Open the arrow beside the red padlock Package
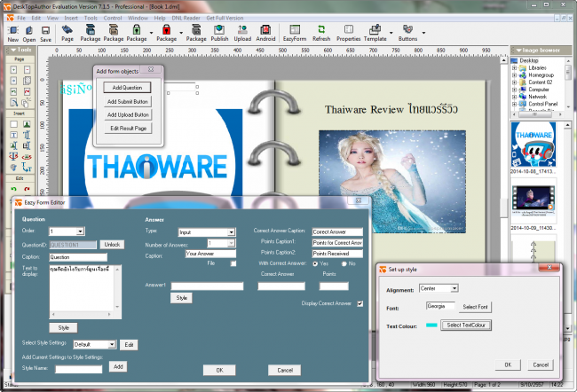 click(181, 33)
